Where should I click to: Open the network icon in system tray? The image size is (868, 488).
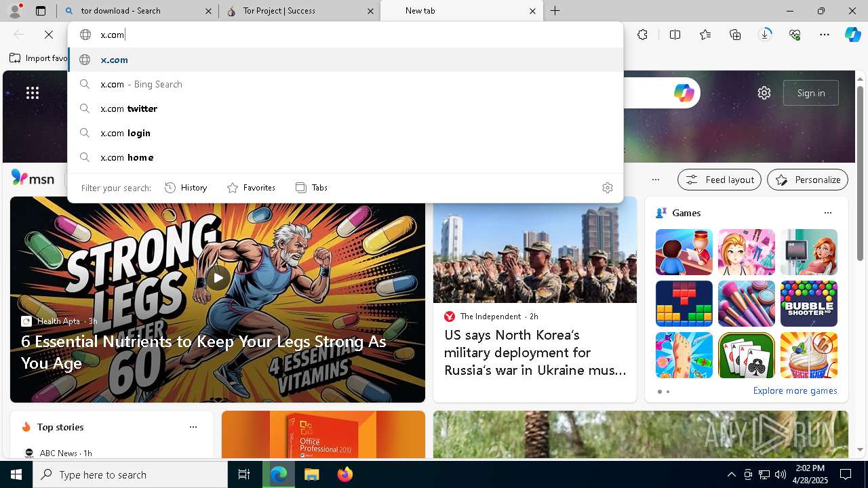pos(764,474)
